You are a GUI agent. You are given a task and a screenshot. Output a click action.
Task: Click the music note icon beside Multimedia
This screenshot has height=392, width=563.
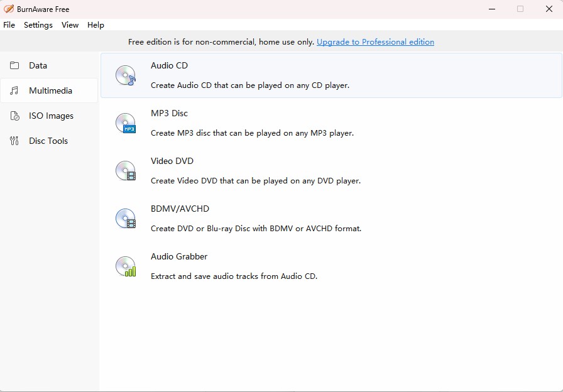point(14,90)
